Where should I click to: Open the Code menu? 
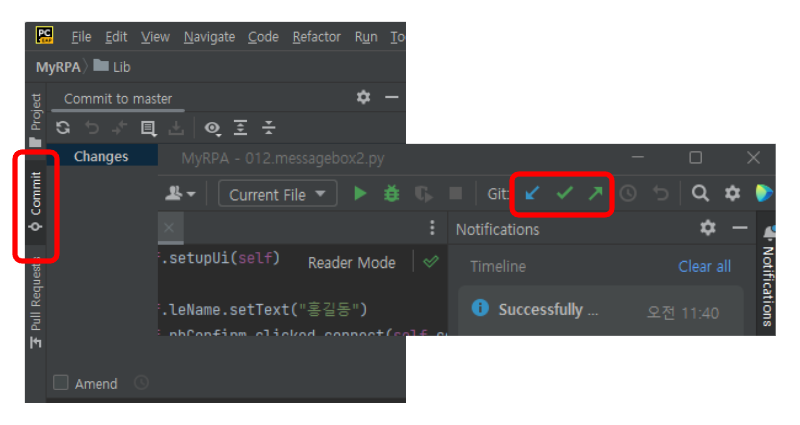click(x=263, y=37)
